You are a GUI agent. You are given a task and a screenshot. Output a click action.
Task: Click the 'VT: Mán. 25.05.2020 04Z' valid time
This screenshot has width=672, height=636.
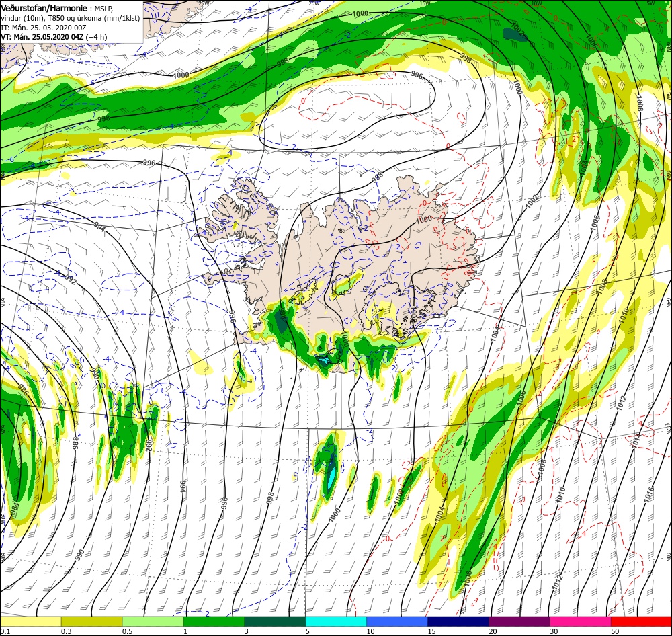pos(42,37)
